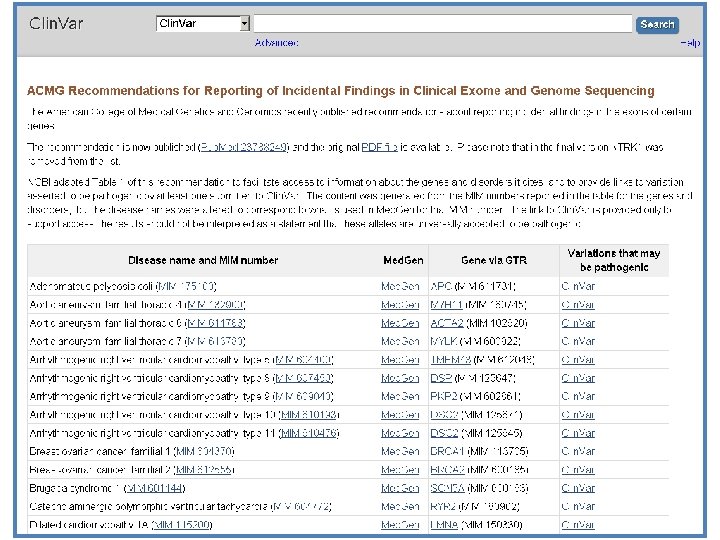This screenshot has height=540, width=720.
Task: Click the 'Gene via GTR' column header
Action: pos(494,260)
